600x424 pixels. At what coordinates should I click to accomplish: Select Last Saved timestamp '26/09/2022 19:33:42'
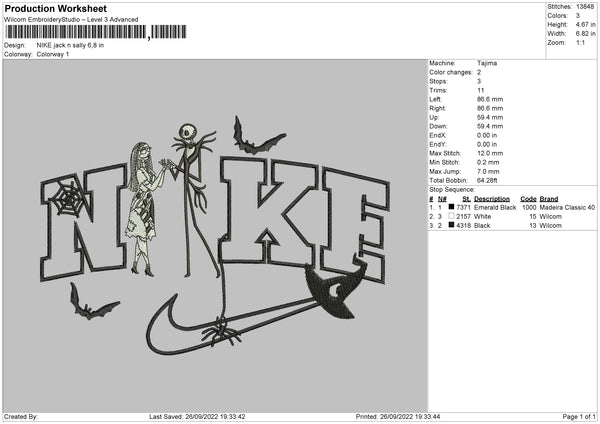[x=215, y=416]
